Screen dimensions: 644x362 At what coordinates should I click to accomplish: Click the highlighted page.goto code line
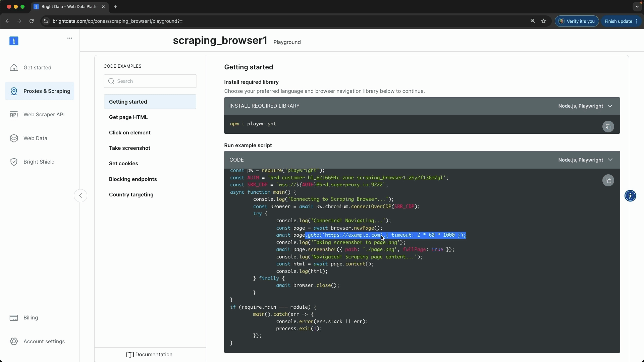pyautogui.click(x=371, y=235)
